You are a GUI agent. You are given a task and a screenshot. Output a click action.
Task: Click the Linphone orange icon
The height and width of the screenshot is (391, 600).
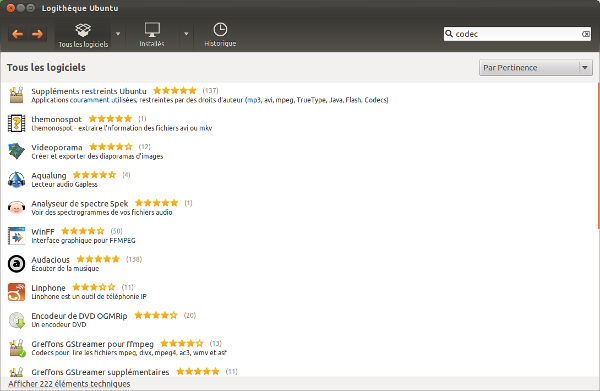pyautogui.click(x=16, y=292)
